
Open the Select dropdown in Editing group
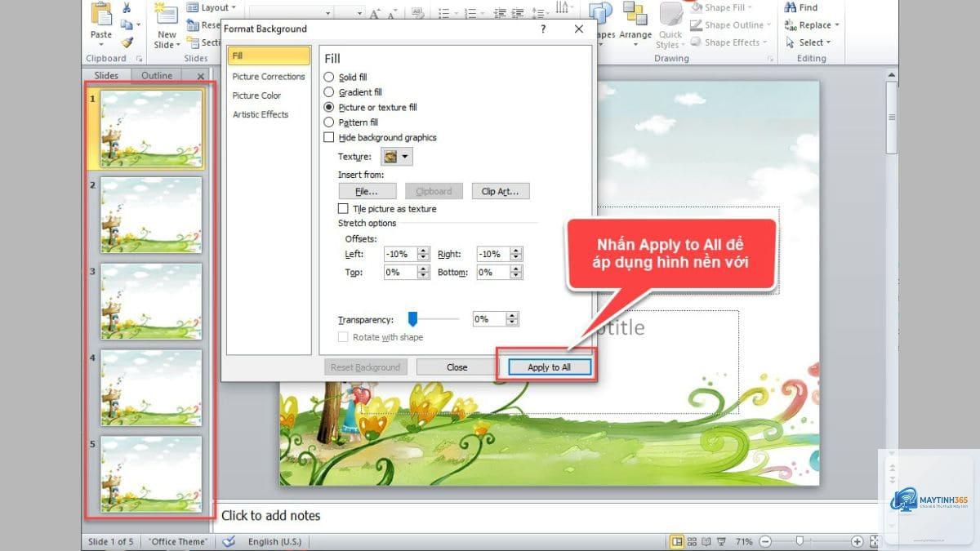pos(808,42)
